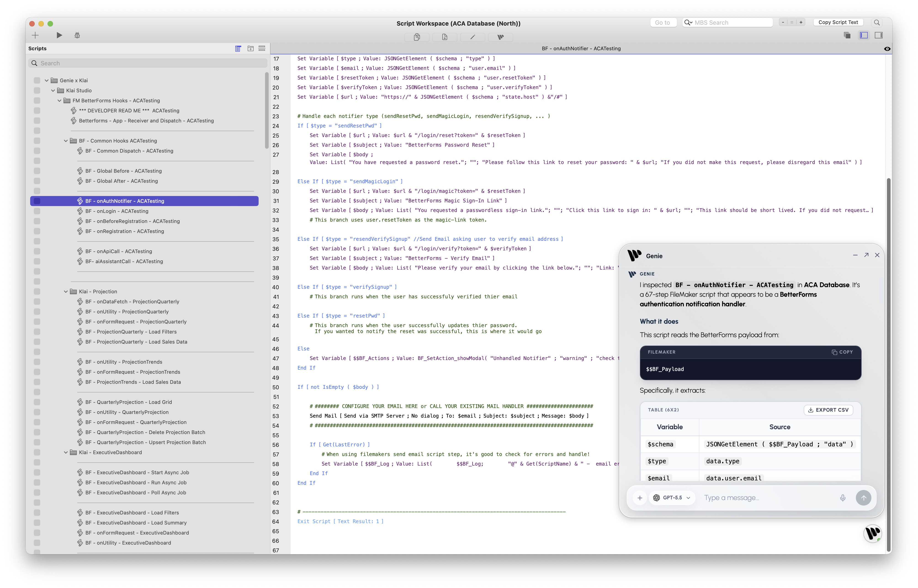The image size is (918, 588).
Task: Click the plus icon to create new script
Action: click(35, 35)
